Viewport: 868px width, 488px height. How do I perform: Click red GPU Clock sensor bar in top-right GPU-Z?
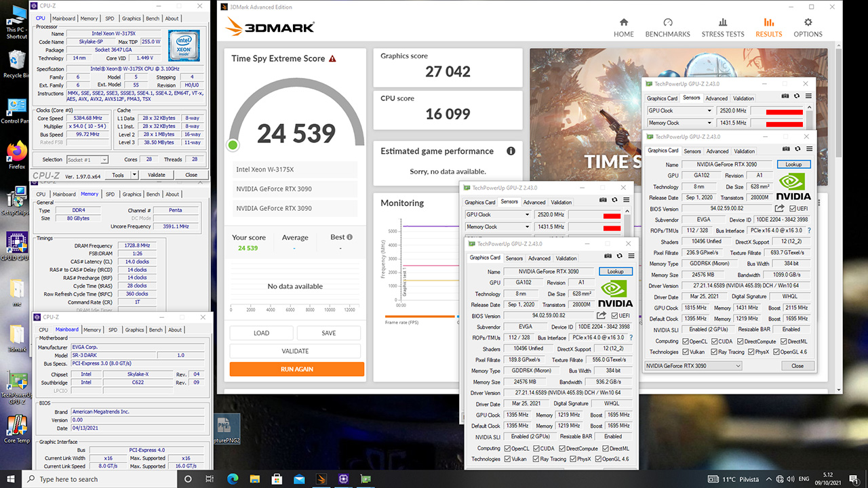point(785,111)
